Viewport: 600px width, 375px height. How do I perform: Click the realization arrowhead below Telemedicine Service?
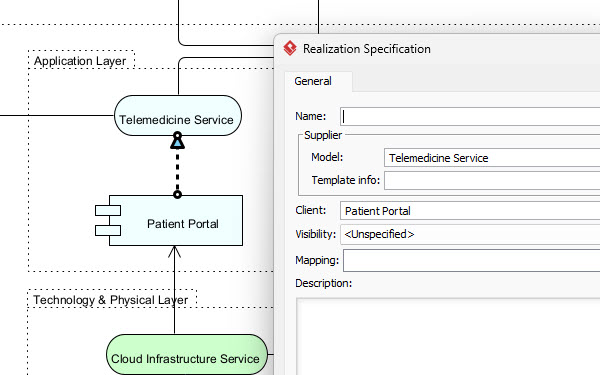pyautogui.click(x=178, y=142)
